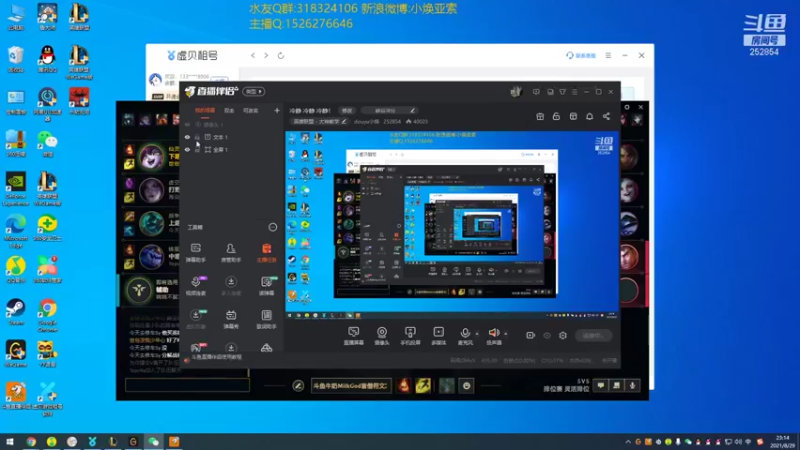Image resolution: width=800 pixels, height=450 pixels.
Task: Open rune page dropdown 斗鱼牛奶MilkGod
Action: click(351, 386)
